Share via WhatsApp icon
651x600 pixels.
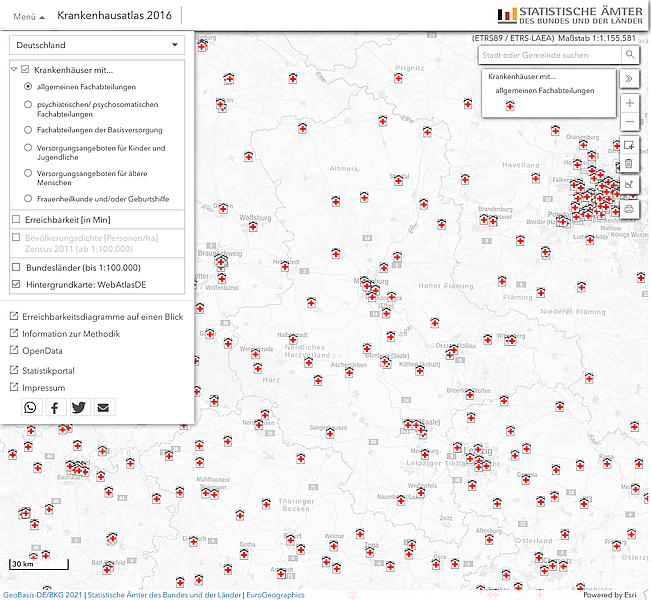pos(31,408)
